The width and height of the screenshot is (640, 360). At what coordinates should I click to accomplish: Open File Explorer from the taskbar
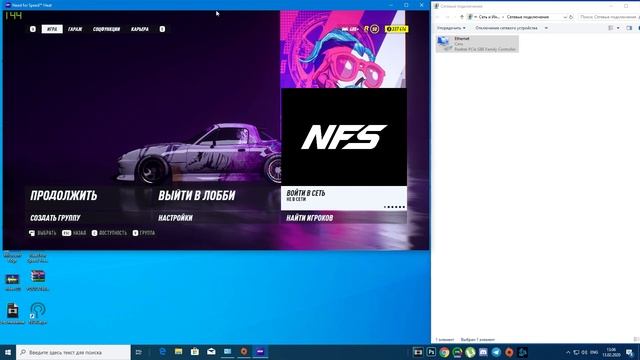(179, 352)
